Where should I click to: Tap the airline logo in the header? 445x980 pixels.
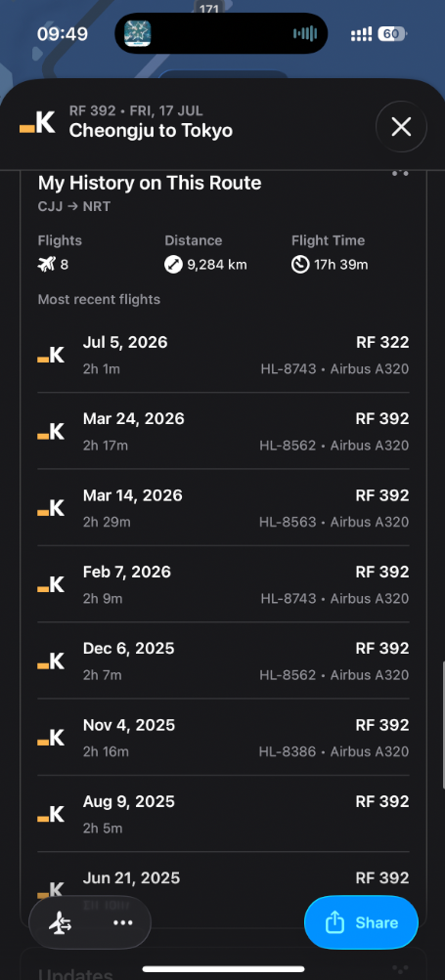click(x=37, y=122)
